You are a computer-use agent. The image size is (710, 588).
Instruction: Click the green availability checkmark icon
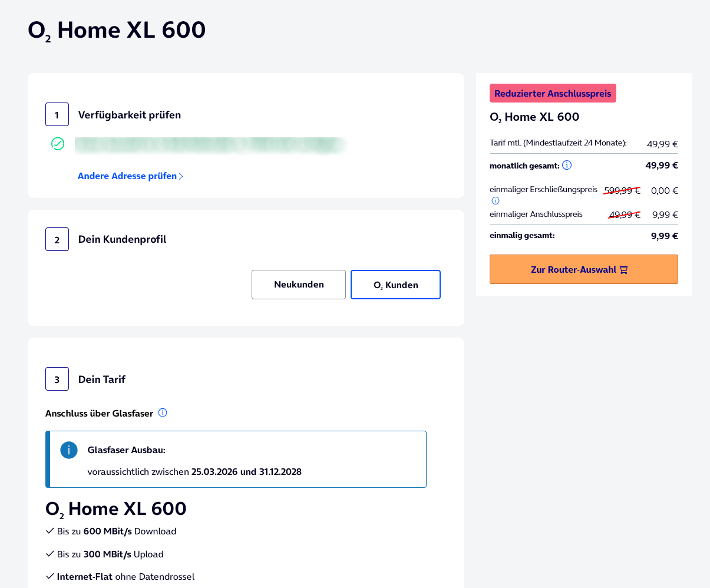click(58, 143)
